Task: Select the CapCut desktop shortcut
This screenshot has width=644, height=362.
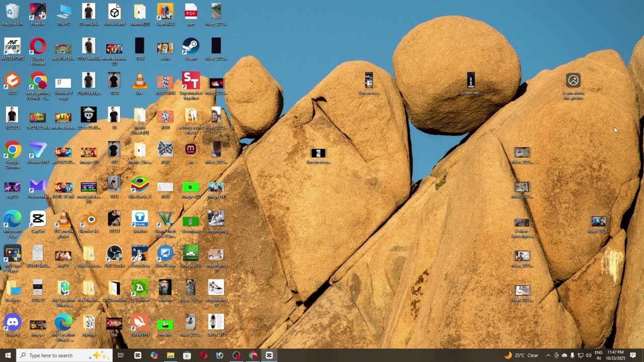Action: pyautogui.click(x=38, y=222)
